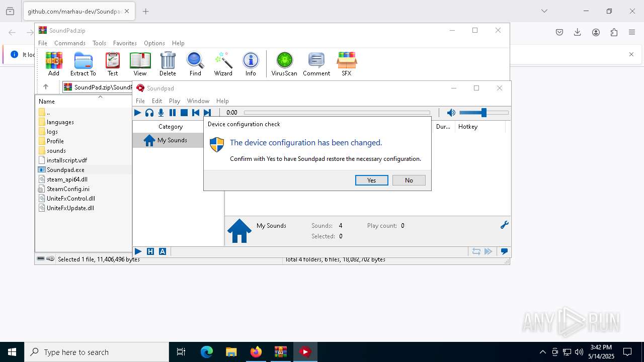Open a new browser tab
644x362 pixels.
coord(146,11)
